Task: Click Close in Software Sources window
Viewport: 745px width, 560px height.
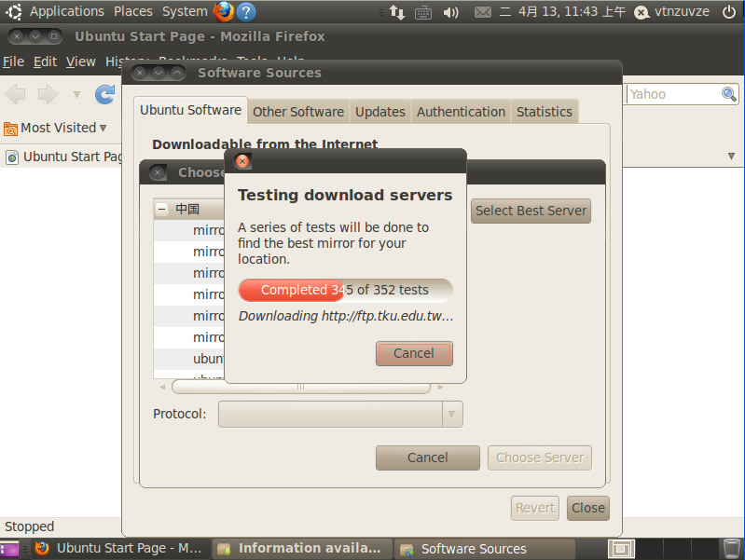Action: click(x=588, y=508)
